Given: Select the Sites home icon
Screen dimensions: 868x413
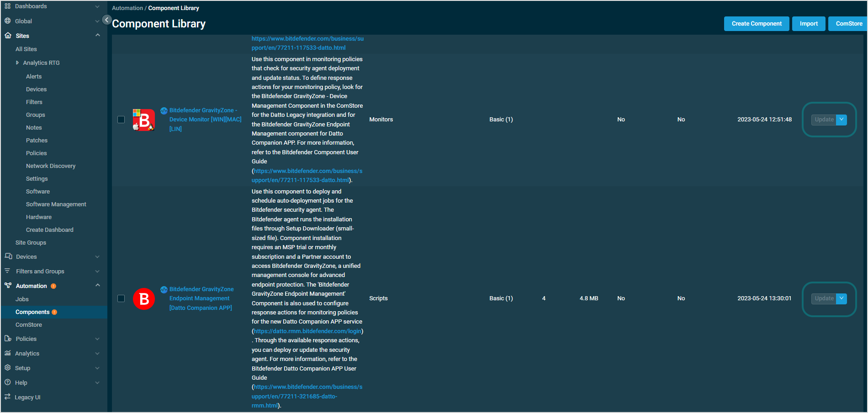Looking at the screenshot, I should (x=7, y=35).
